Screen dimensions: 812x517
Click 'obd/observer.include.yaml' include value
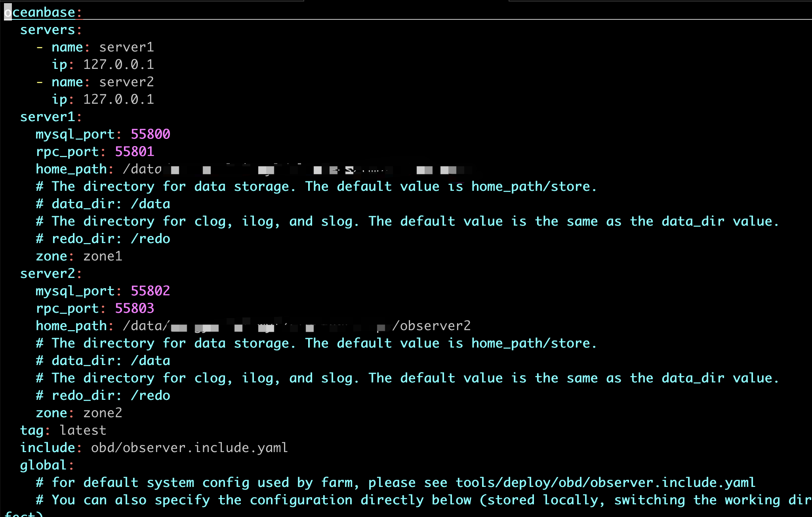(x=189, y=448)
